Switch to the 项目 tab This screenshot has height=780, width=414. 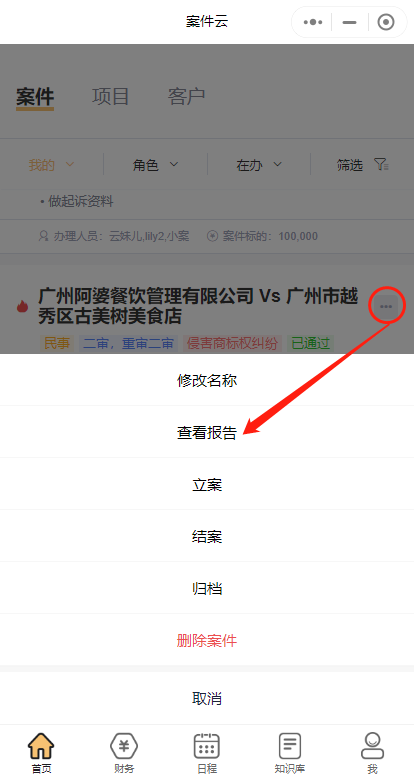[110, 96]
